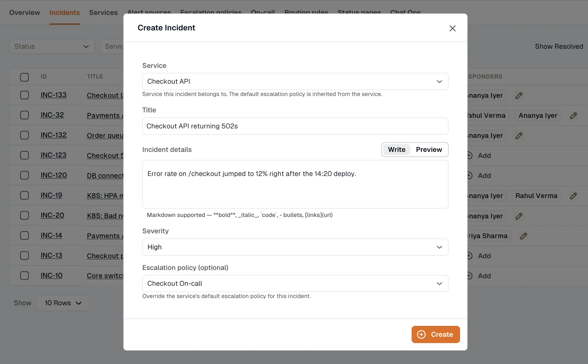Toggle the select-all header checkbox

point(24,77)
